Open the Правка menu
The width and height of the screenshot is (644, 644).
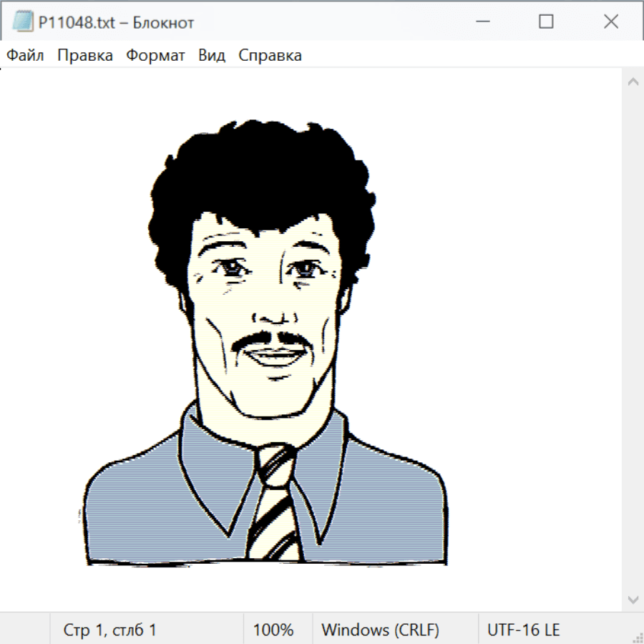(x=84, y=56)
